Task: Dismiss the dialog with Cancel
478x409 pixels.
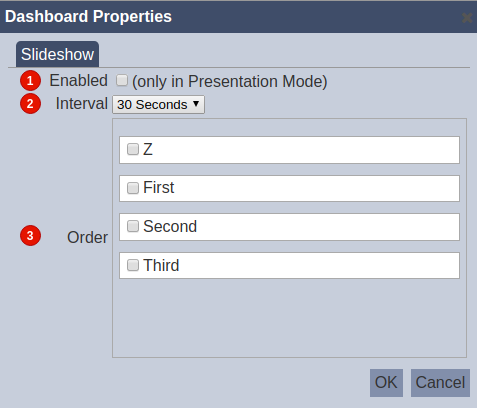Action: [x=440, y=383]
